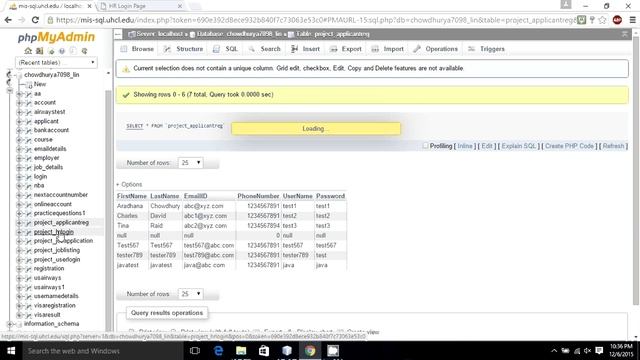The image size is (640, 360).
Task: Click the address bar URL
Action: point(316,20)
